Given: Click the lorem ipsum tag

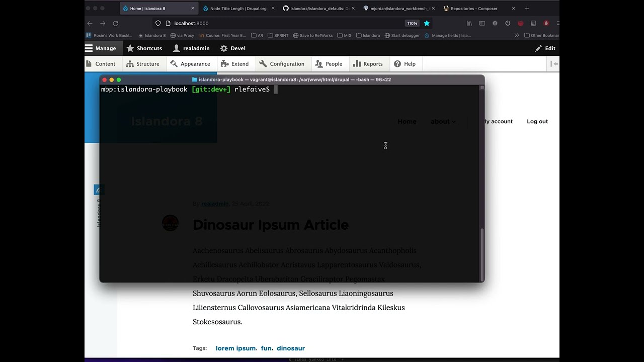Looking at the screenshot, I should click(235, 348).
